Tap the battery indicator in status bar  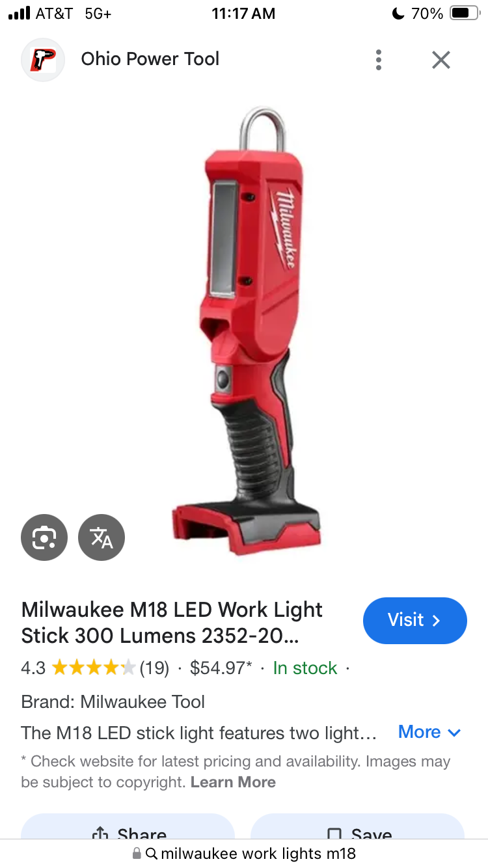click(464, 13)
